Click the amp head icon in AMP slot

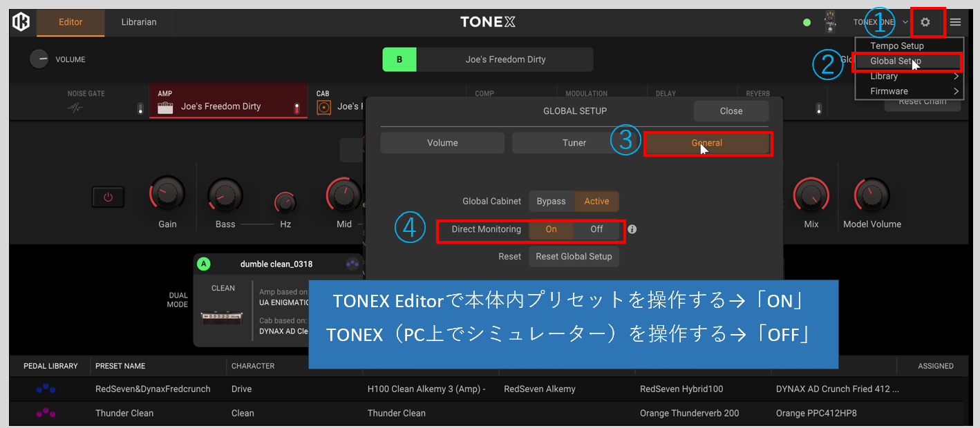[x=164, y=107]
